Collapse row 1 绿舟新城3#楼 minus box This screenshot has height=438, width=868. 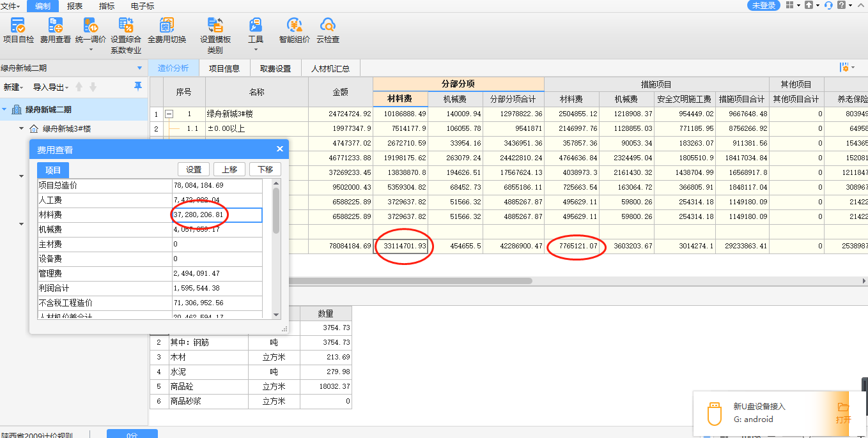169,114
